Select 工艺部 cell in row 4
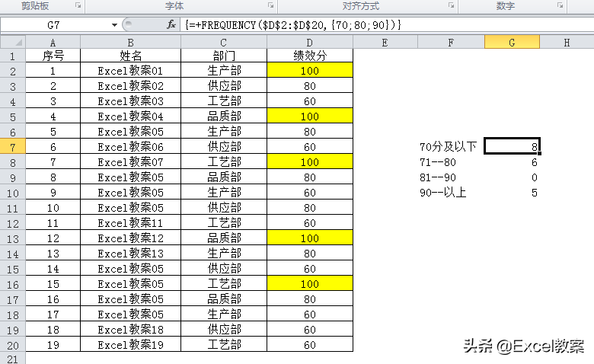Image resolution: width=594 pixels, height=364 pixels. (x=224, y=101)
